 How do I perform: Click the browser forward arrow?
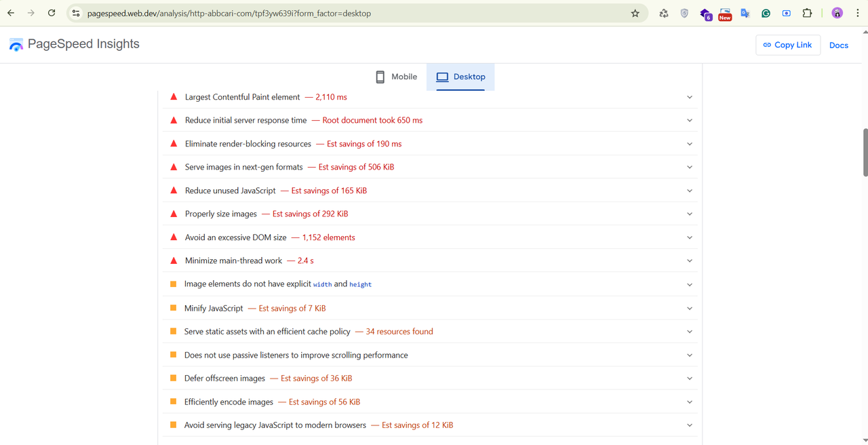[31, 13]
